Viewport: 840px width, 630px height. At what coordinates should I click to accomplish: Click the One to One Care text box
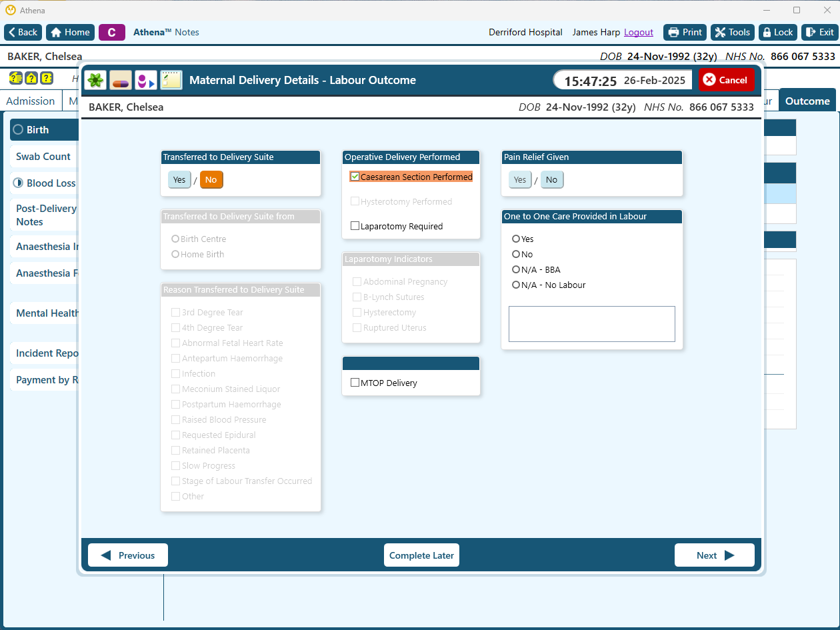pos(592,324)
